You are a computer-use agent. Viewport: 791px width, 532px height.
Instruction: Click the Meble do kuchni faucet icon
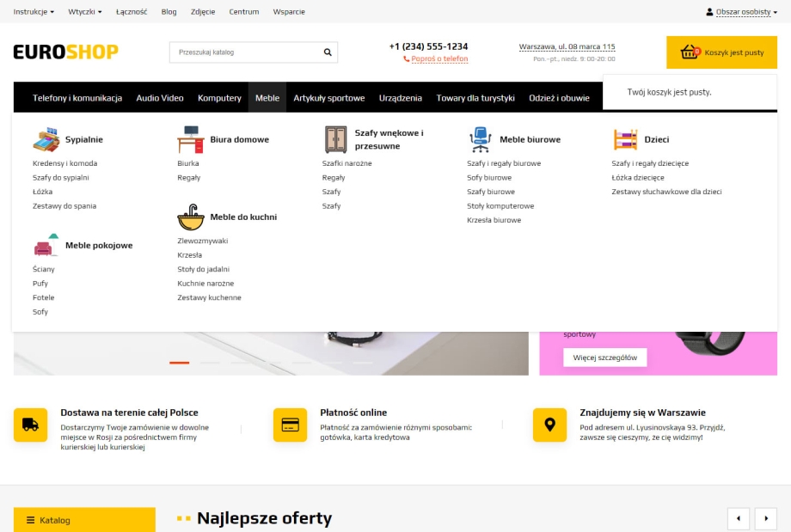click(x=190, y=217)
